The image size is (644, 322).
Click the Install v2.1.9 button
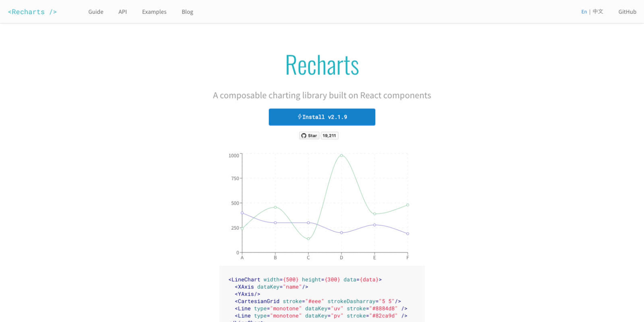(322, 117)
